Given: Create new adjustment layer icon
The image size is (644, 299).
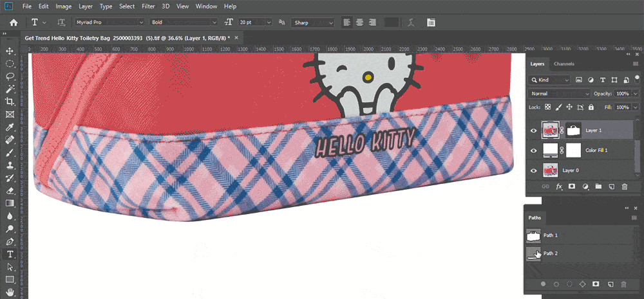Looking at the screenshot, I should (585, 186).
